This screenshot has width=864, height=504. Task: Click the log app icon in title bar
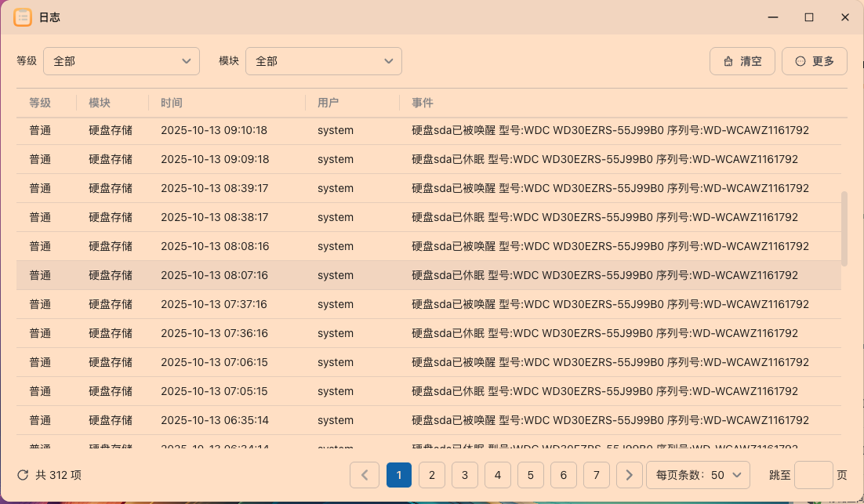(23, 16)
